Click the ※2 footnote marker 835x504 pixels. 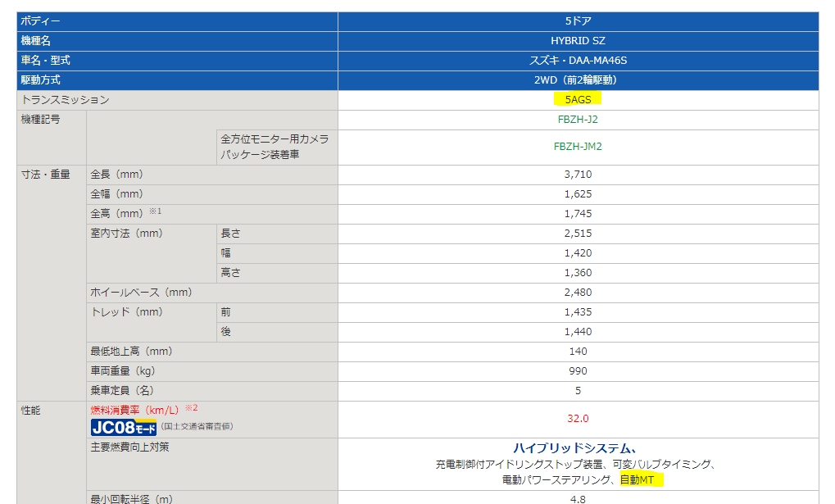[191, 408]
